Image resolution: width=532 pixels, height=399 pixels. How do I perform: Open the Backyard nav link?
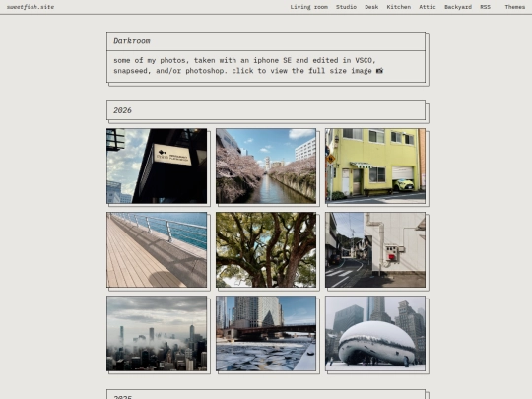pyautogui.click(x=458, y=7)
